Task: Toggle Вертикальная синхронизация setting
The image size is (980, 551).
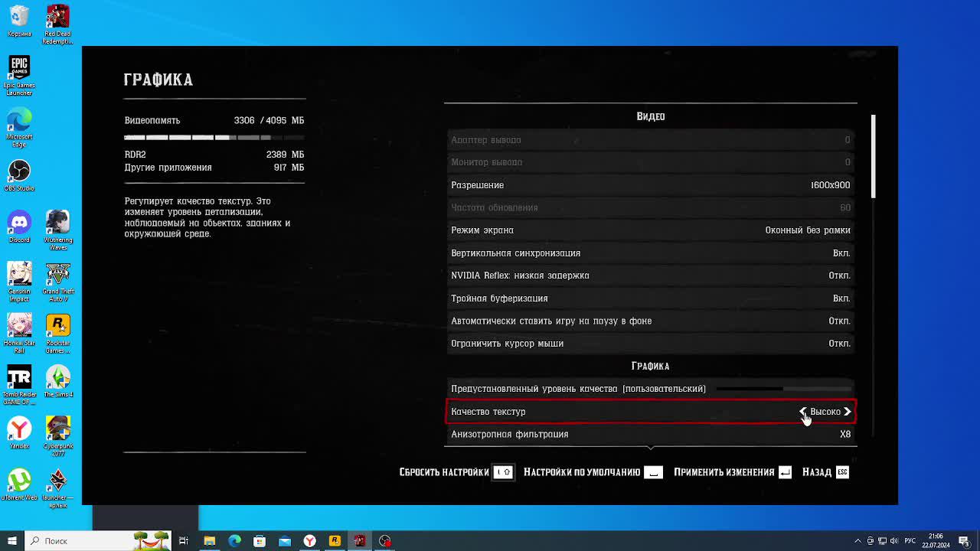Action: pyautogui.click(x=651, y=253)
